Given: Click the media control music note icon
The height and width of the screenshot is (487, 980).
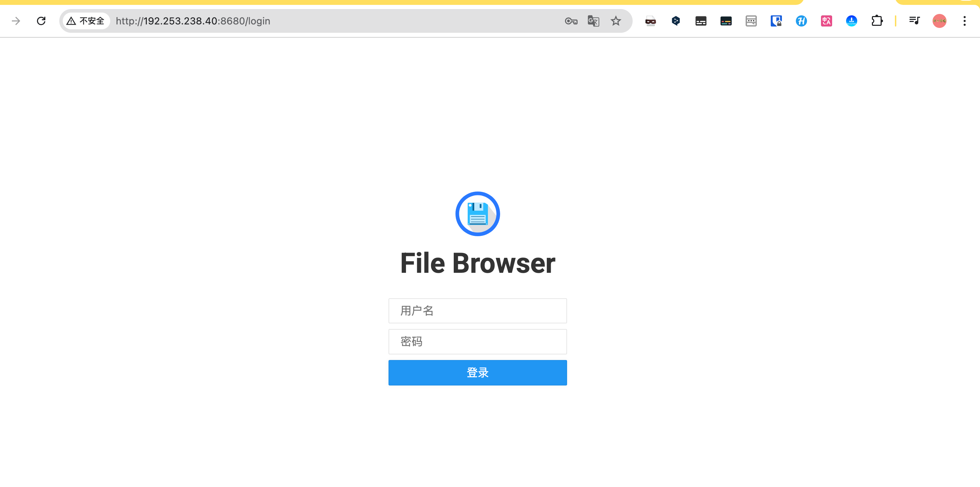Looking at the screenshot, I should tap(914, 21).
